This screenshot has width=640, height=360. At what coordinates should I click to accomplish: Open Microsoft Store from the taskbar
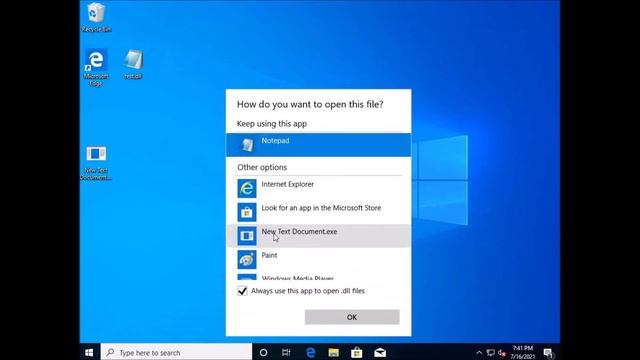click(357, 352)
